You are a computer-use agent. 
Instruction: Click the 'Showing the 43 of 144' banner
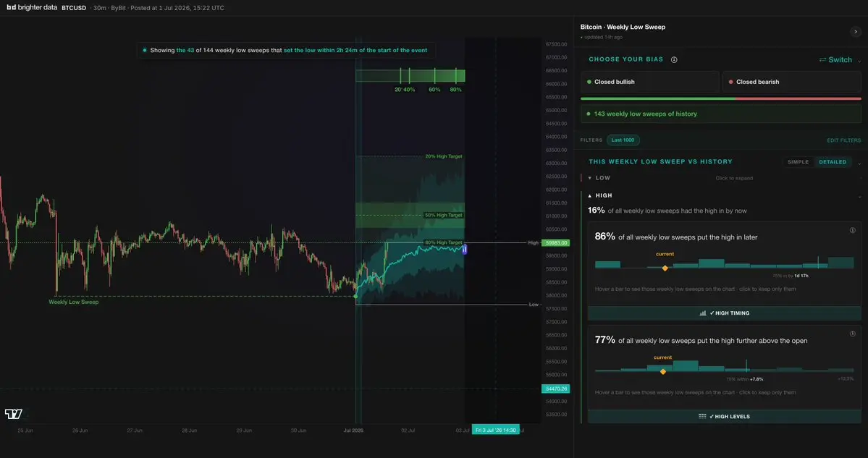286,51
